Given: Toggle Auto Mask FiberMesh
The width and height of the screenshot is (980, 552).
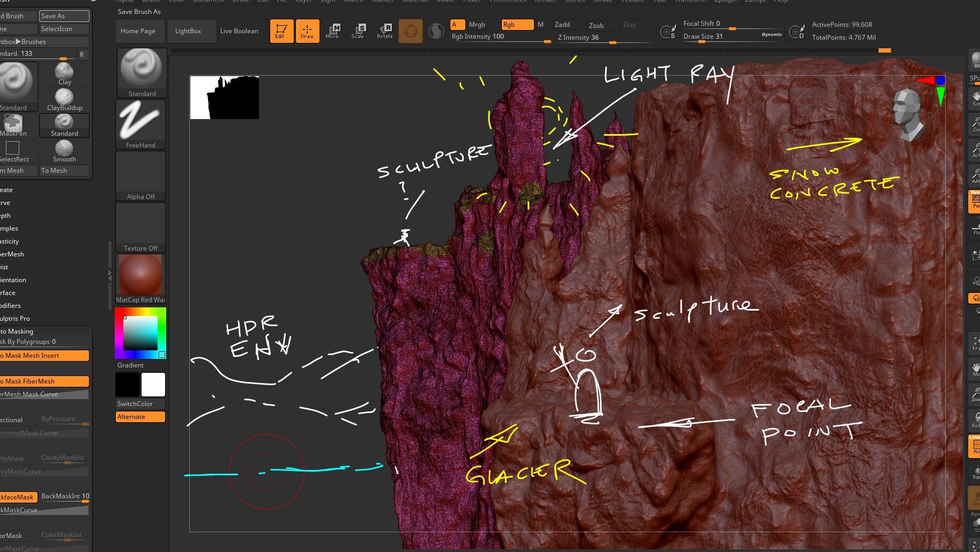Looking at the screenshot, I should 44,381.
